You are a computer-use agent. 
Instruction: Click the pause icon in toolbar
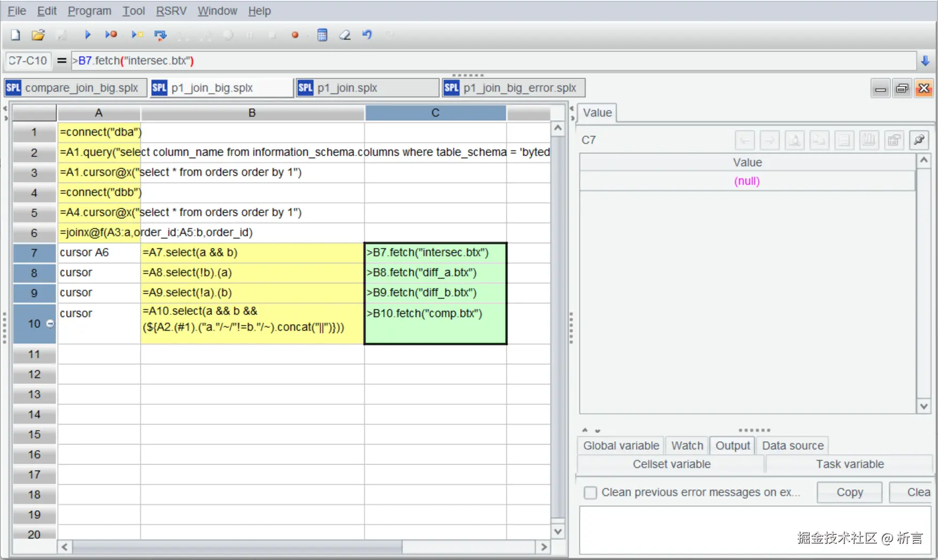coord(250,35)
